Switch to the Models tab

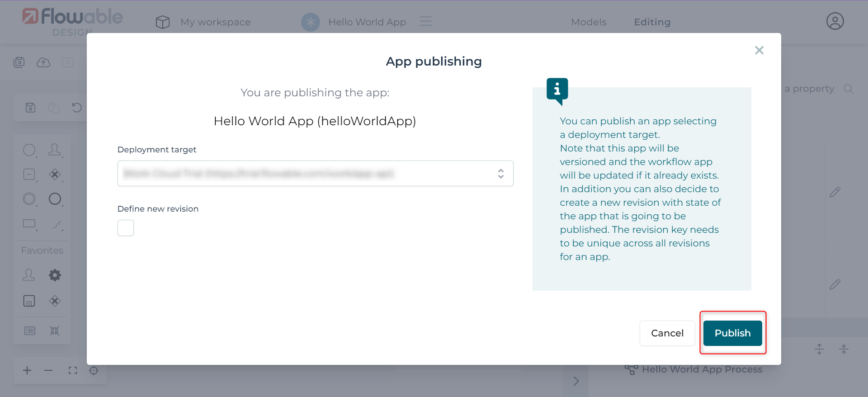click(x=589, y=22)
